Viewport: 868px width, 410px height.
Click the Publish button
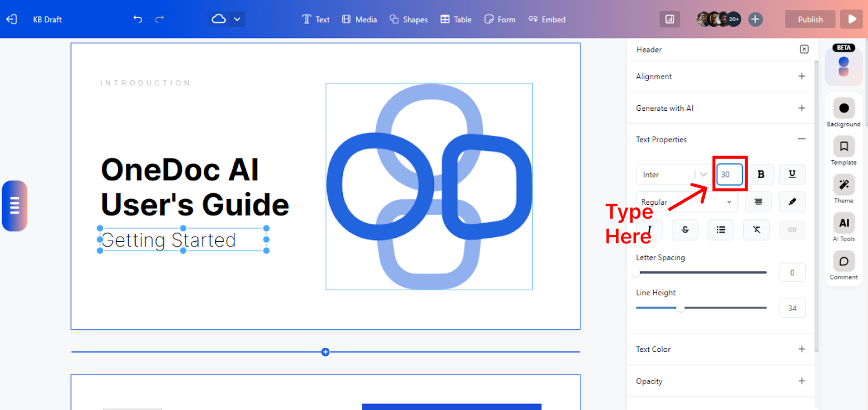(810, 19)
